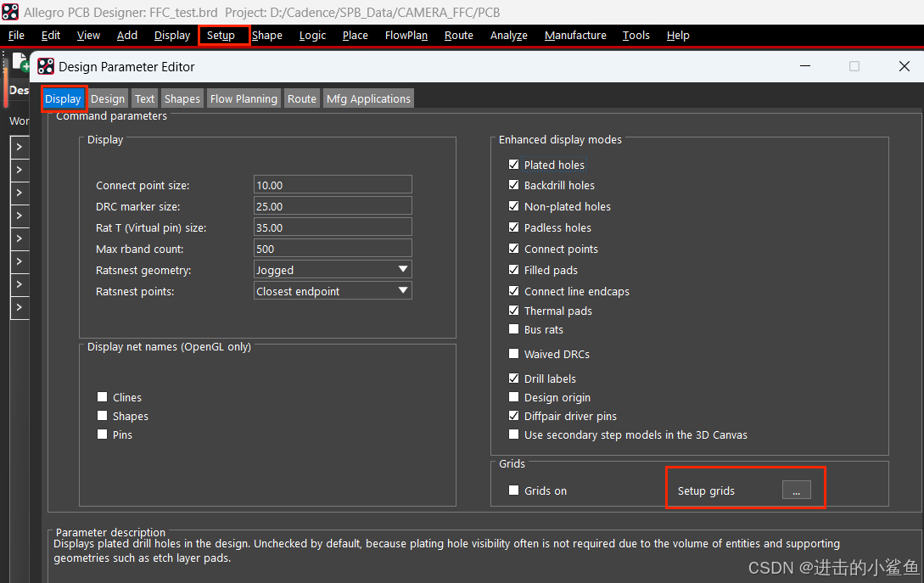Toggle the Padless holes checkbox
The width and height of the screenshot is (924, 583).
pos(514,227)
